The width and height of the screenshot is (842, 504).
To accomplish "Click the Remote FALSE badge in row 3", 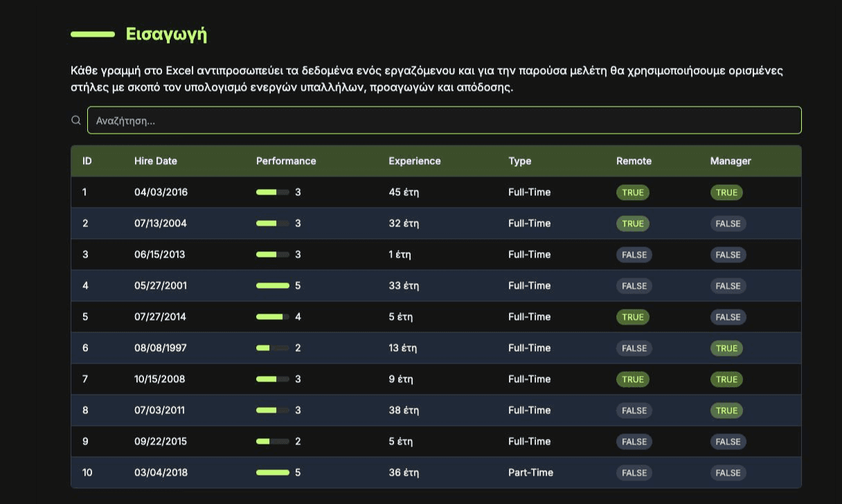I will pos(634,255).
